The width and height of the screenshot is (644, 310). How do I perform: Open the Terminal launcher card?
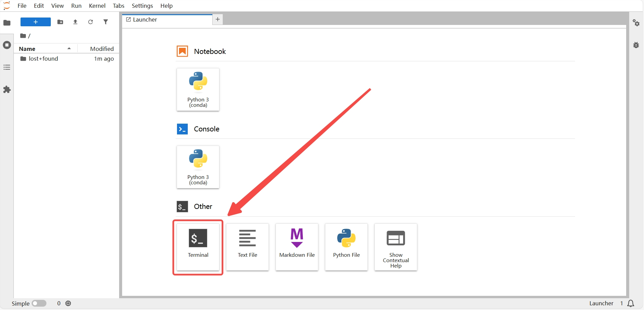pyautogui.click(x=198, y=247)
